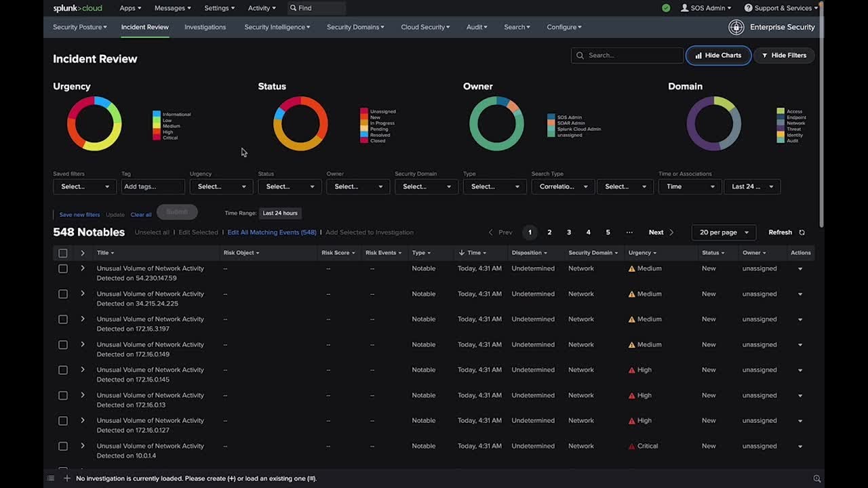Viewport: 868px width, 488px height.
Task: Switch to the Investigations tab
Action: [205, 27]
